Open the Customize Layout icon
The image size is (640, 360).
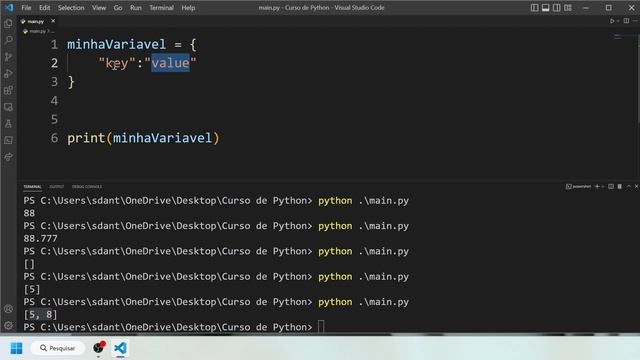568,8
